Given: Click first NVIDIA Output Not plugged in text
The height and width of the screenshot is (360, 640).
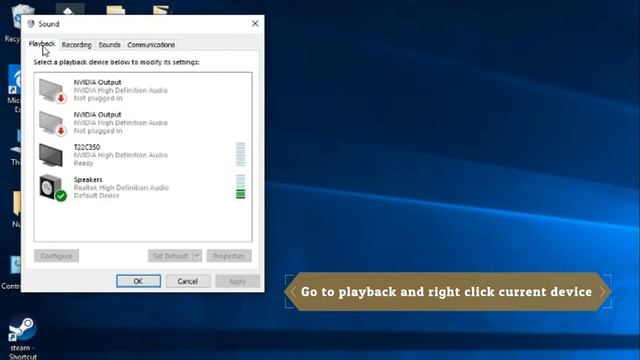Looking at the screenshot, I should click(x=98, y=98).
